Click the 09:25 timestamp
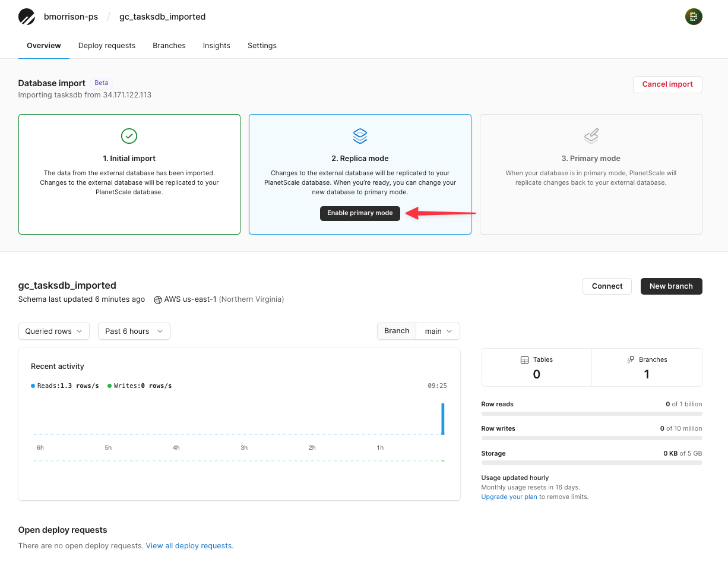728x578 pixels. pyautogui.click(x=438, y=386)
